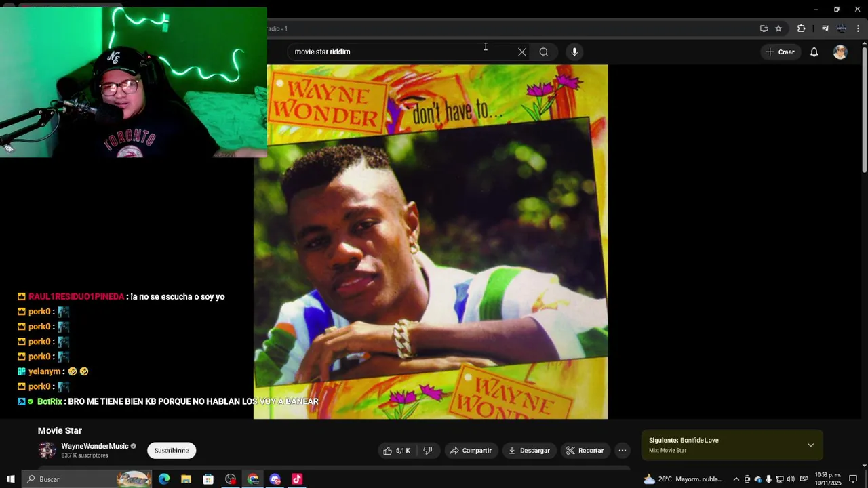868x488 pixels.
Task: Install app icon in Chrome address bar
Action: [x=764, y=28]
